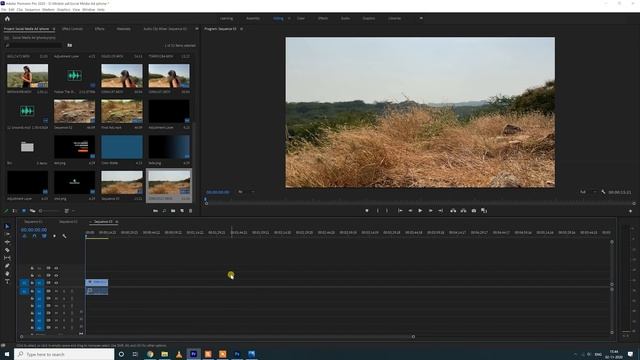Play the sequence in the Program monitor
Viewport: 640px width, 360px height.
coord(420,211)
